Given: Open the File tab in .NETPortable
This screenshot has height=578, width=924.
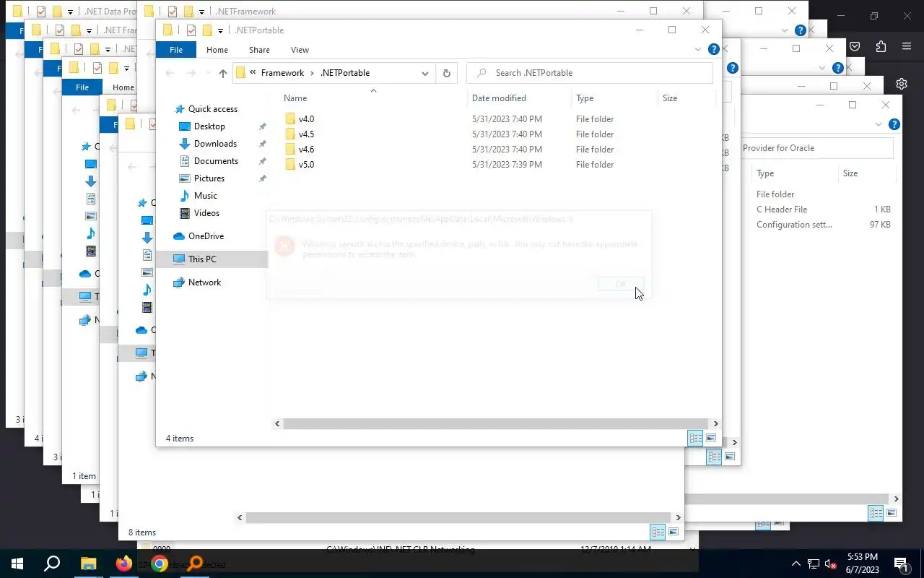Looking at the screenshot, I should coord(176,50).
